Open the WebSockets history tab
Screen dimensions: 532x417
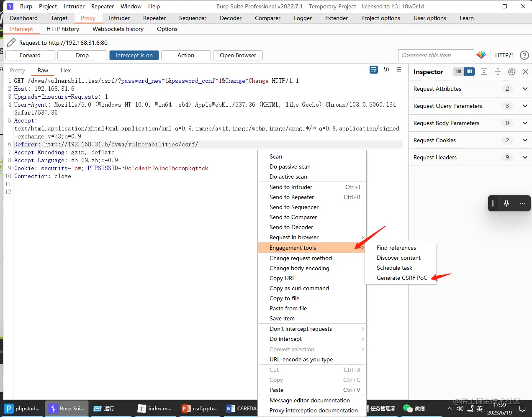[x=118, y=29]
